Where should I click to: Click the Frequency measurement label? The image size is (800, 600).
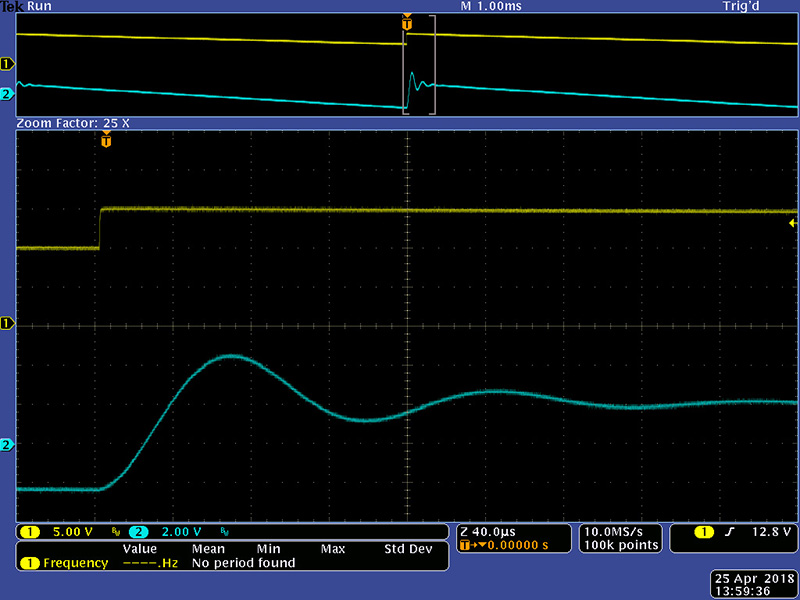(76, 563)
